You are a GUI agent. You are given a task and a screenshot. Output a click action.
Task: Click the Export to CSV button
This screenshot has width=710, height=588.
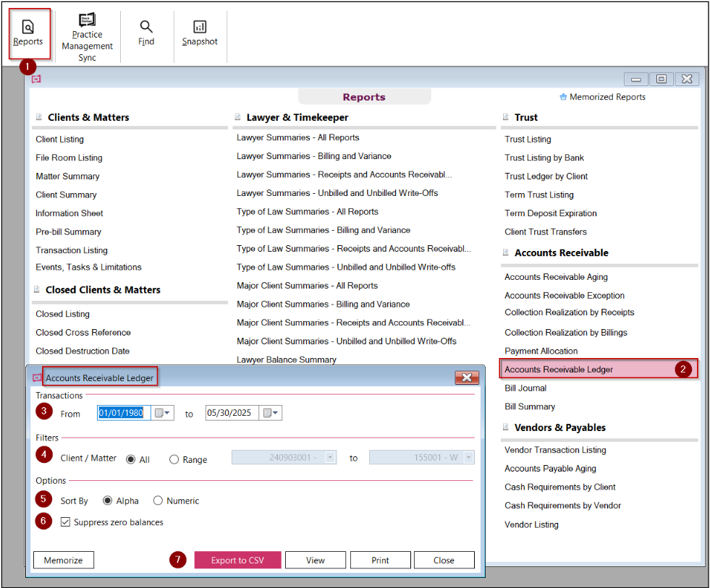237,560
